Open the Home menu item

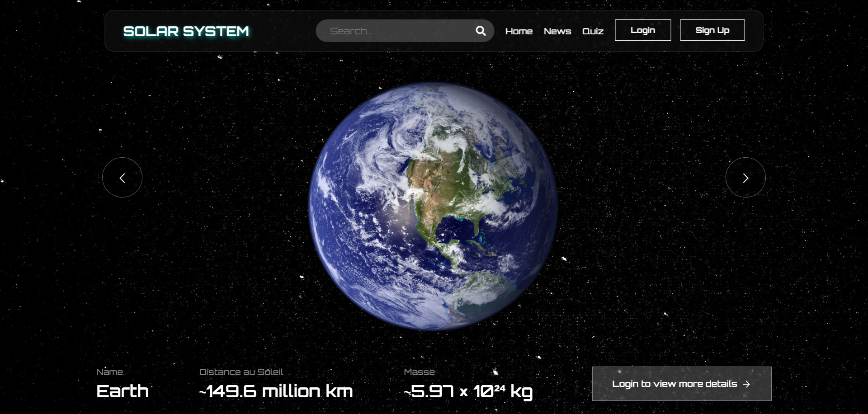(519, 31)
